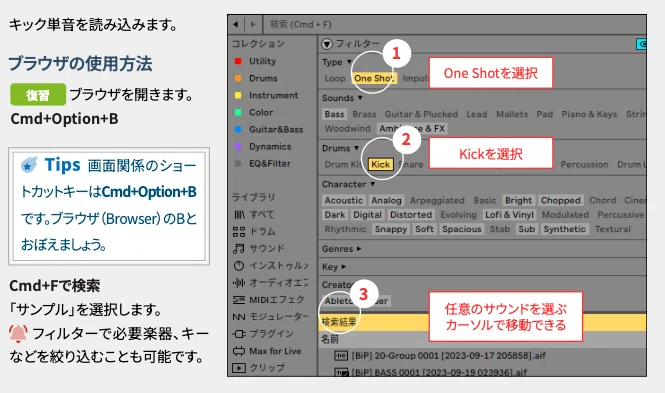Toggle the Digital character tag
The image size is (665, 393).
(x=367, y=215)
